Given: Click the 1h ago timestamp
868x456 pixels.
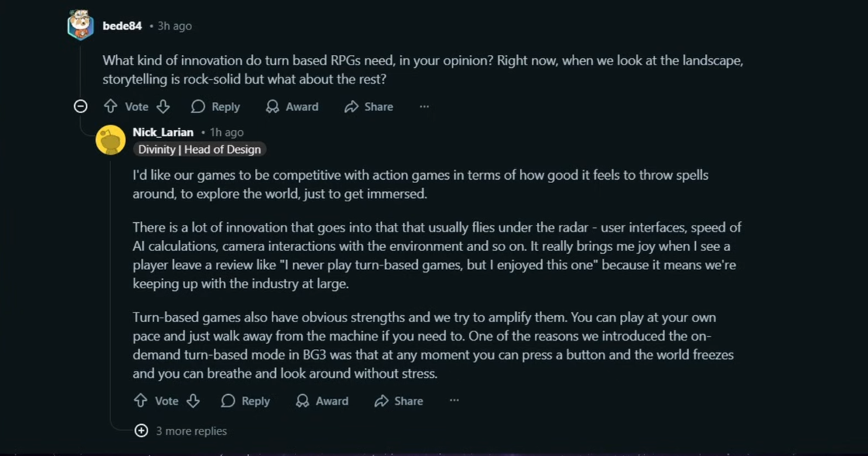Looking at the screenshot, I should (226, 132).
